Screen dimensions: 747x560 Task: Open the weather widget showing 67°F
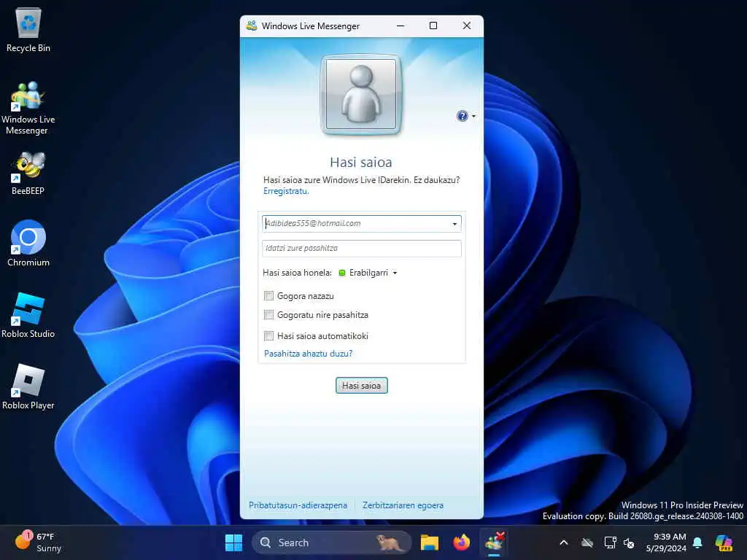tap(38, 542)
